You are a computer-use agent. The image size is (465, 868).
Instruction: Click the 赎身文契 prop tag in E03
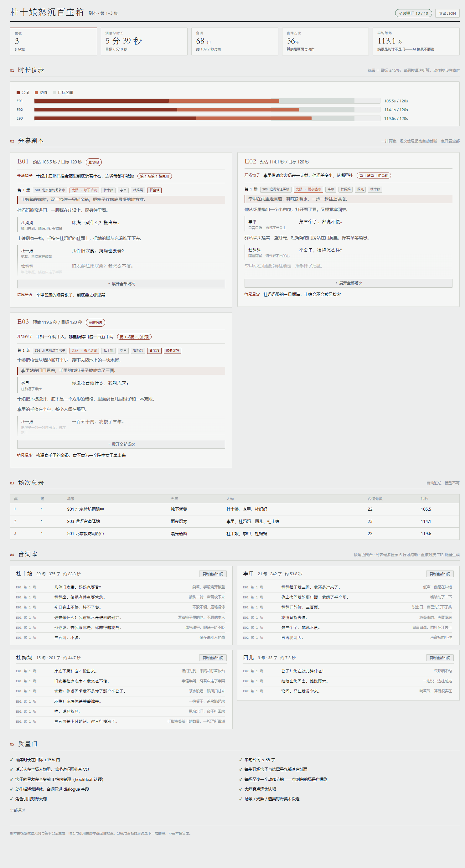(x=173, y=351)
